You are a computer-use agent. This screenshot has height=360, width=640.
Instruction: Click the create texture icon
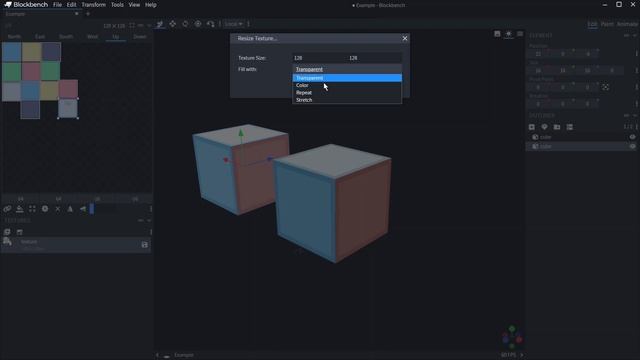pyautogui.click(x=20, y=232)
